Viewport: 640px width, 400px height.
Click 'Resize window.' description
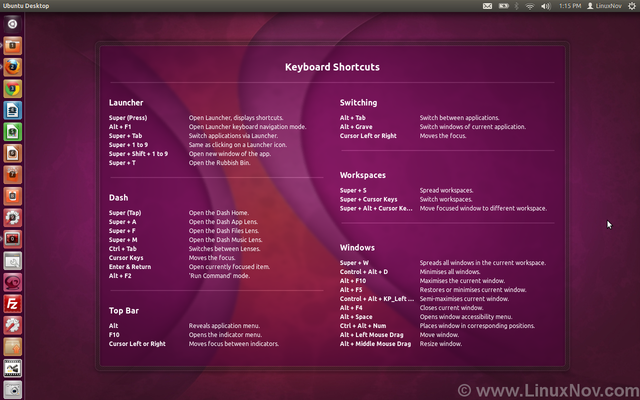(441, 344)
